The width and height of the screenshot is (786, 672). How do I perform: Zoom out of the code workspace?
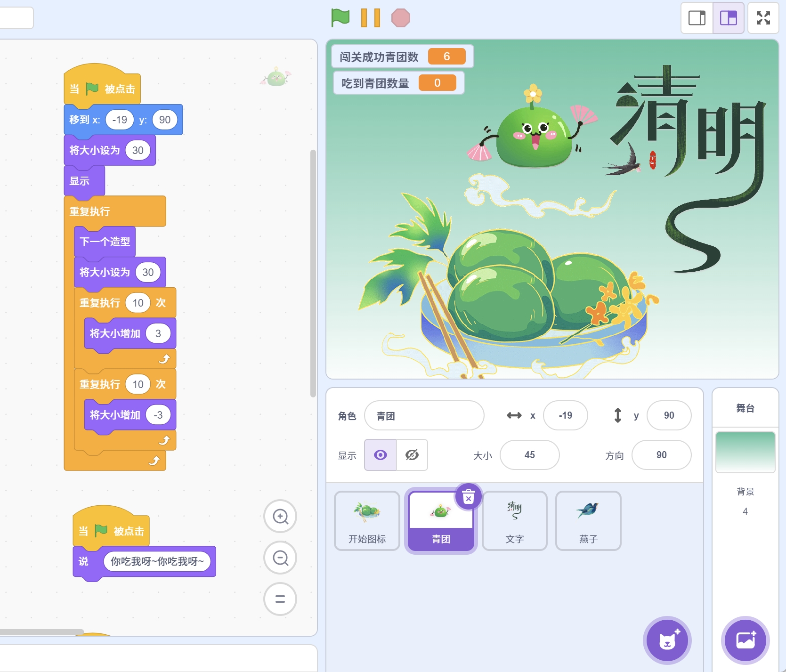coord(280,558)
